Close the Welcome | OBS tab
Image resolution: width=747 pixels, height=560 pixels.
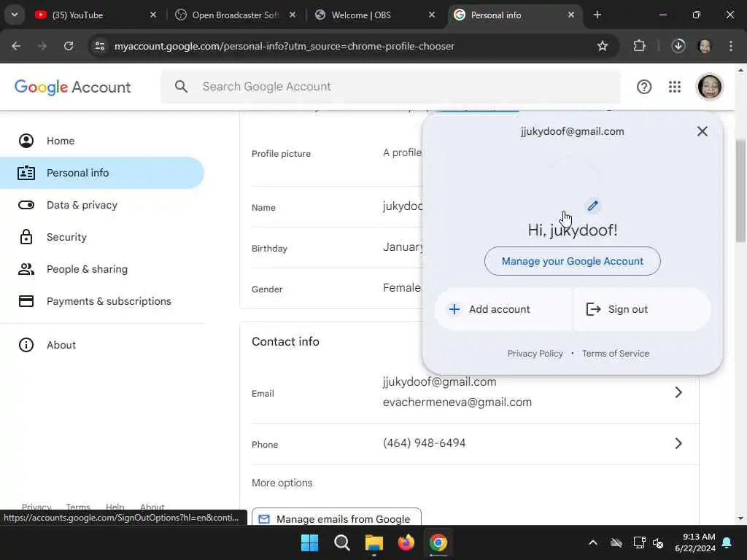pos(432,15)
